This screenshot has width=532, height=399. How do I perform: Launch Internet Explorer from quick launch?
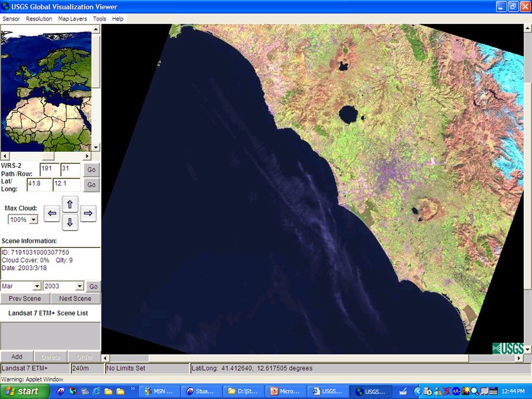pos(96,392)
